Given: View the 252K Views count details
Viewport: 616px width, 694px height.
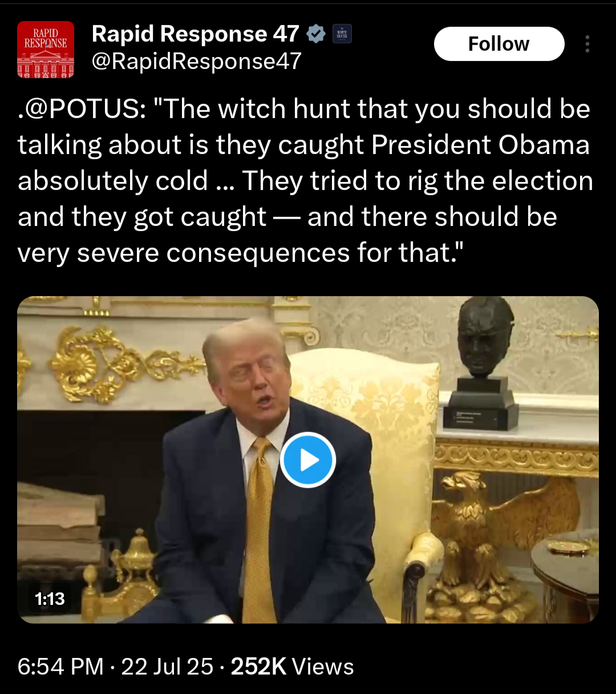Looking at the screenshot, I should click(292, 667).
